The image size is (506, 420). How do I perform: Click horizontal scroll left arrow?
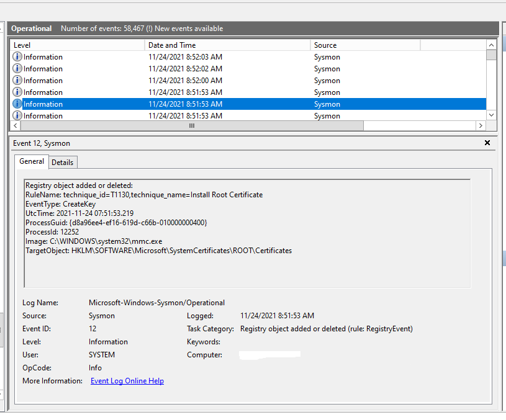click(16, 125)
